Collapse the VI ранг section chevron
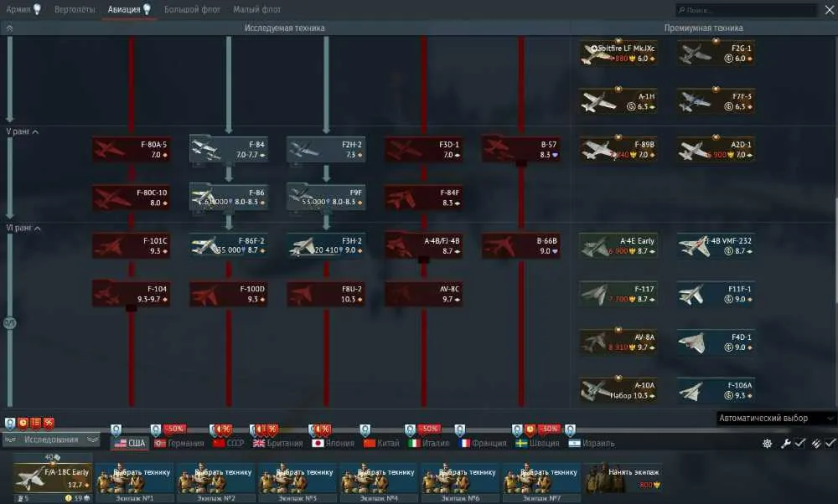This screenshot has height=504, width=838. [x=38, y=229]
